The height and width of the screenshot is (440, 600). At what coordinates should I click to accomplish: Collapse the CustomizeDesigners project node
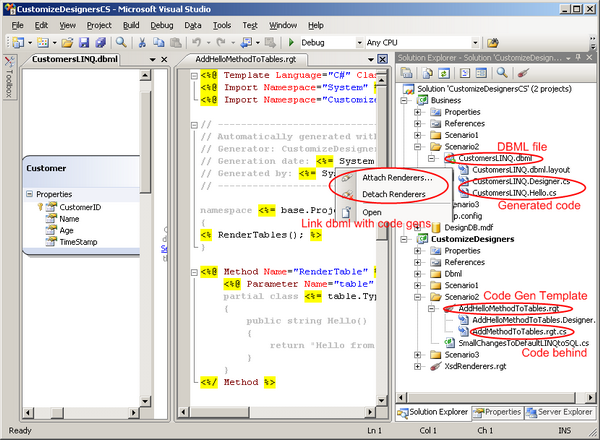[x=404, y=239]
